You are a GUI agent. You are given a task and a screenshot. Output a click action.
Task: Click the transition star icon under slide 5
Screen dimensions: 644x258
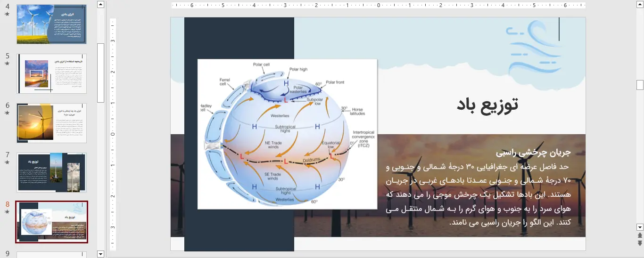7,63
